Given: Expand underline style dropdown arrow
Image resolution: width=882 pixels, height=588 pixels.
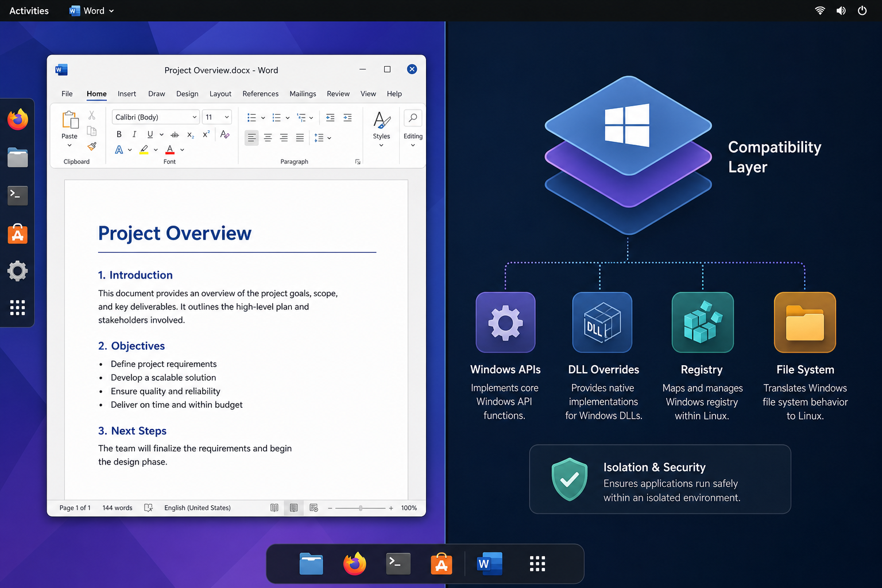Looking at the screenshot, I should pos(161,135).
